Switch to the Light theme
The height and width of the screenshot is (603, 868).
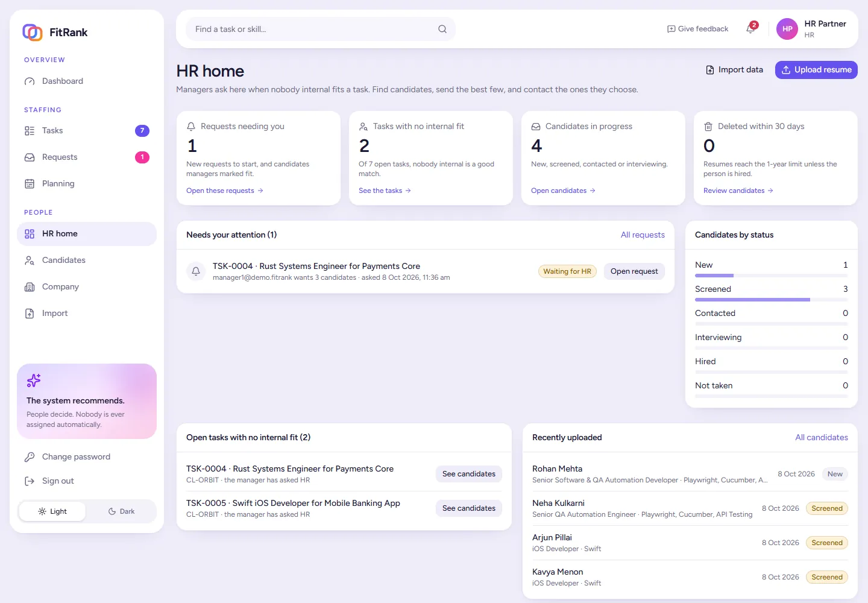(52, 511)
